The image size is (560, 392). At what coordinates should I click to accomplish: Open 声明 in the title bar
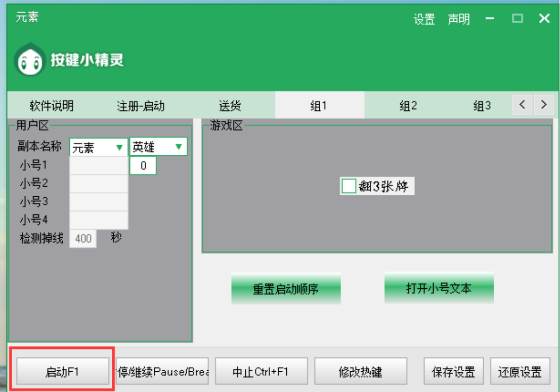point(458,19)
